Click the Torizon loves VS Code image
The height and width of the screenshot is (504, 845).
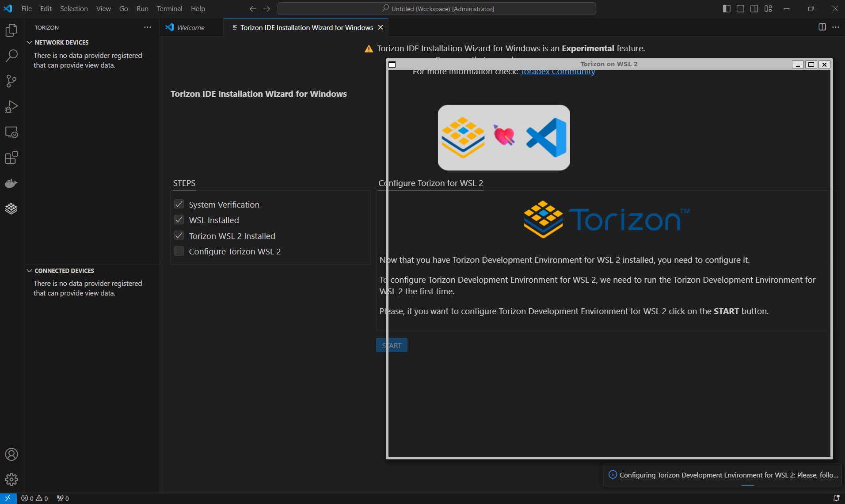point(504,137)
